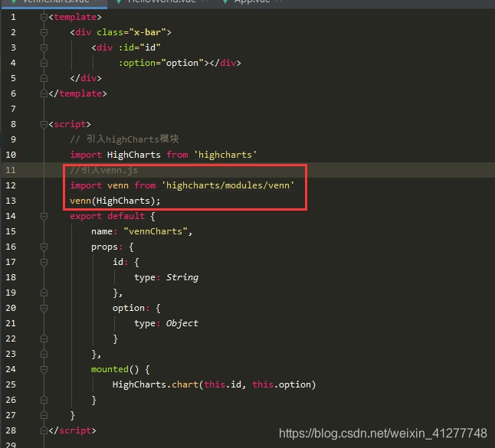Click the "vennCharts" name string
Image resolution: width=495 pixels, height=448 pixels.
[x=156, y=231]
